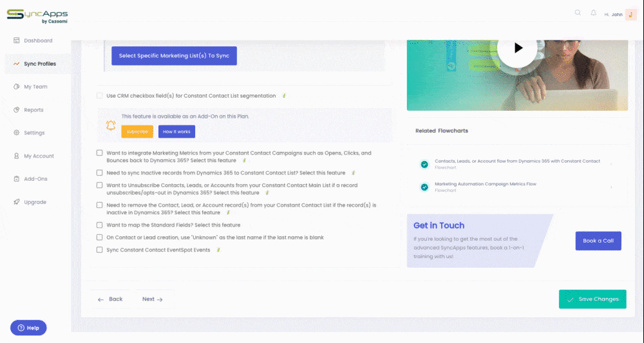
Task: Click the info icon beside Marketing Metrics option
Action: coord(244,160)
